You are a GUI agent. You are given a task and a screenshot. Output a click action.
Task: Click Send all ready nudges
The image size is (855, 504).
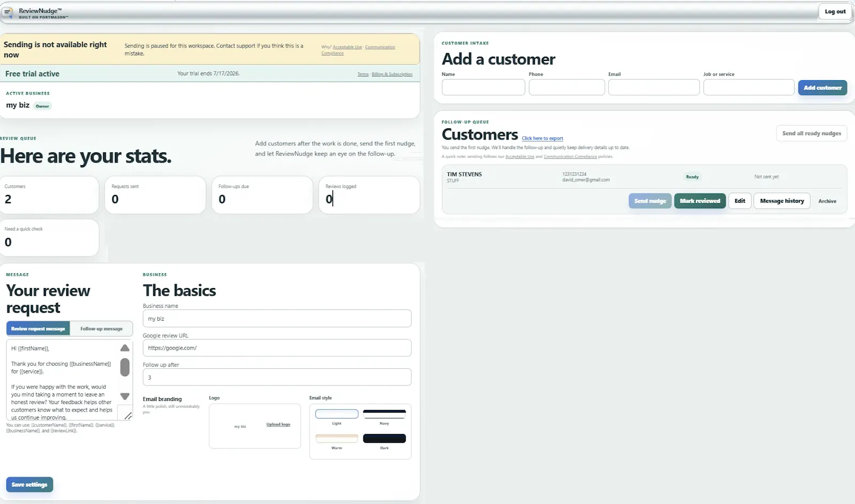tap(811, 134)
